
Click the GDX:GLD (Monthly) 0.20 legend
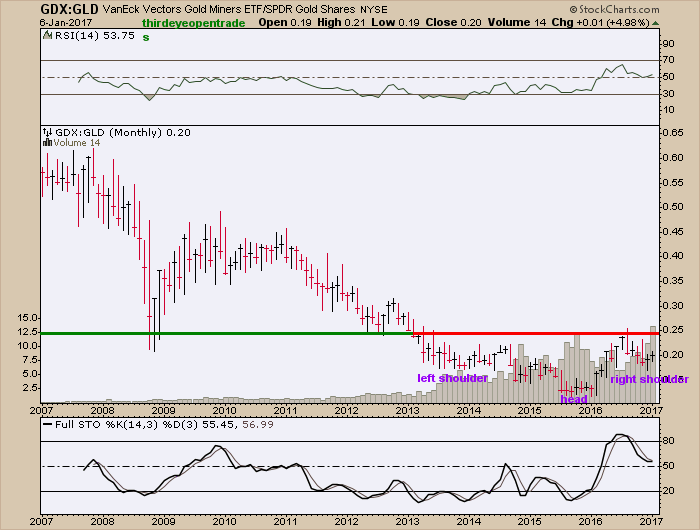tap(123, 133)
